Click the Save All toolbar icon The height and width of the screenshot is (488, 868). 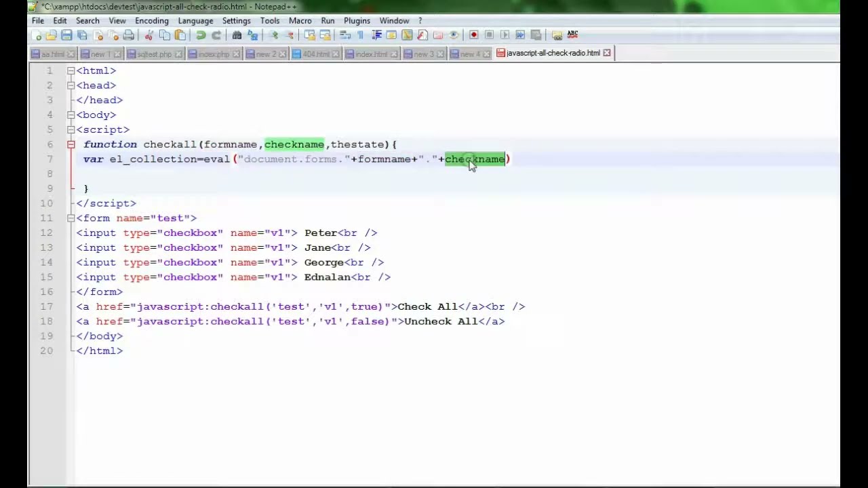coord(82,35)
